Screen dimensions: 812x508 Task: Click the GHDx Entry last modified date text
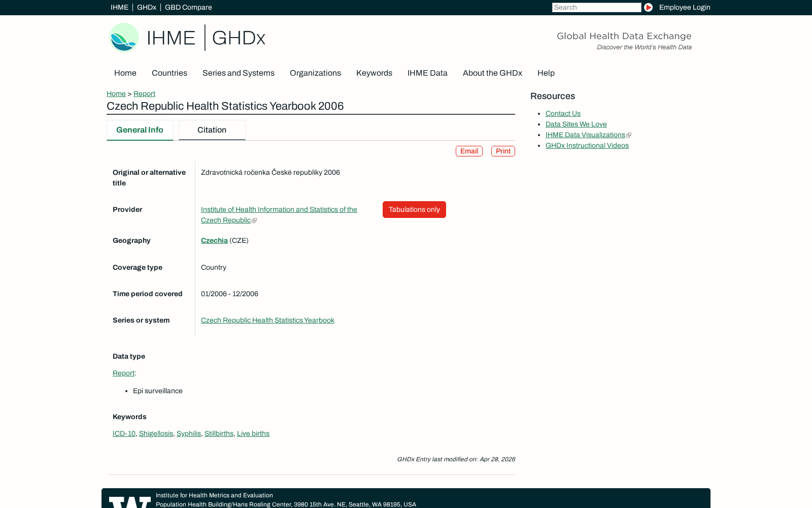click(x=456, y=459)
